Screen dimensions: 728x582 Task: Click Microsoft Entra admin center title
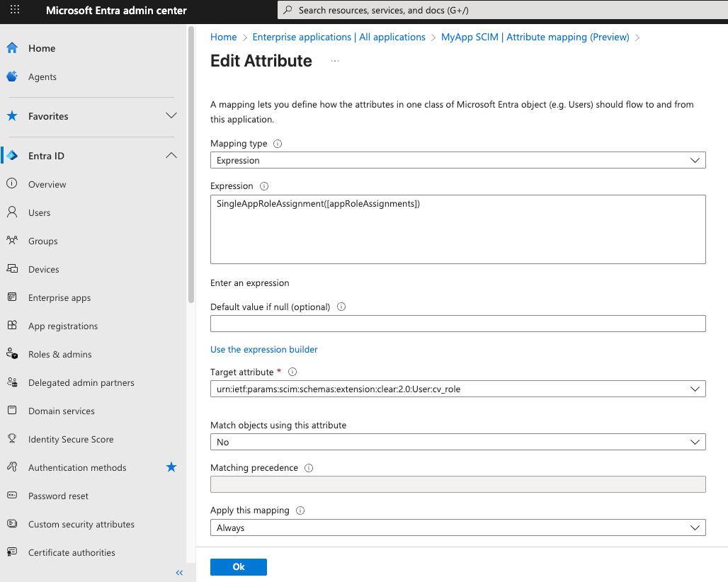(x=116, y=10)
